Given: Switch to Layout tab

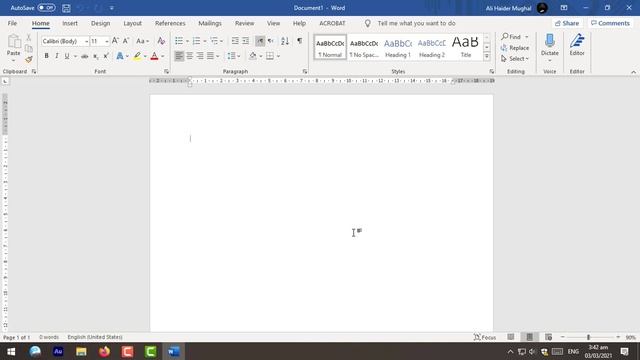Looking at the screenshot, I should [x=132, y=23].
